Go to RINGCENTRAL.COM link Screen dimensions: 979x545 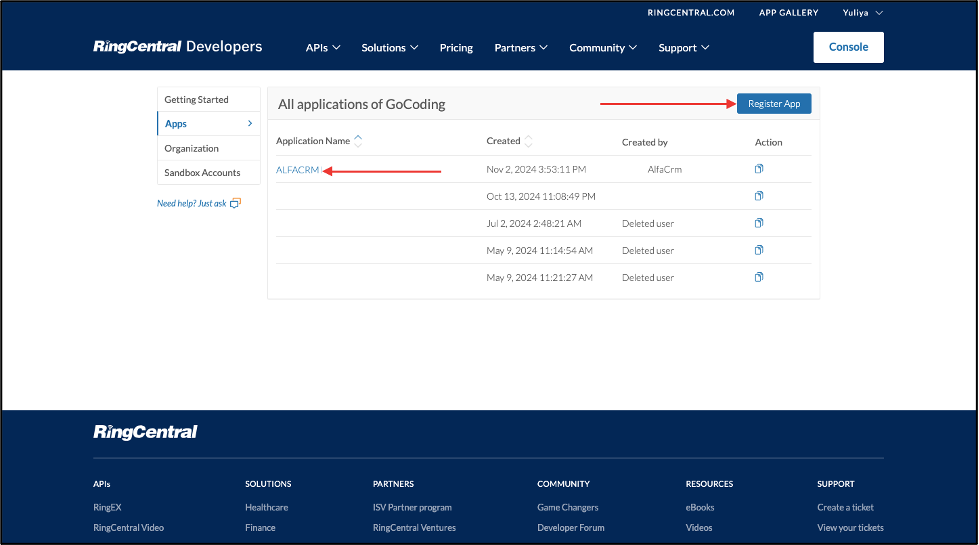[x=691, y=13]
